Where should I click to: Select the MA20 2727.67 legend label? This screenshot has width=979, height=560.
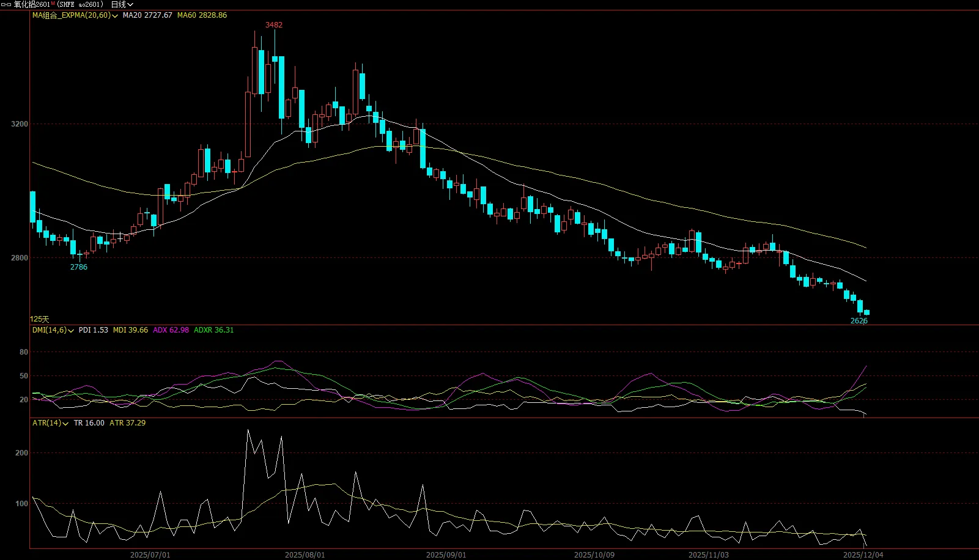(147, 15)
